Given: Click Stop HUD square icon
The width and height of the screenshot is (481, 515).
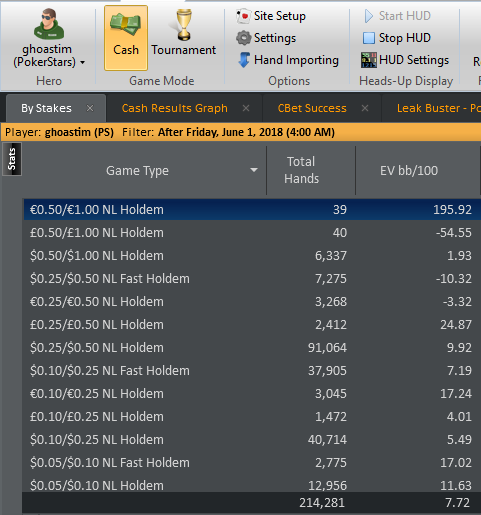Looking at the screenshot, I should pyautogui.click(x=369, y=38).
